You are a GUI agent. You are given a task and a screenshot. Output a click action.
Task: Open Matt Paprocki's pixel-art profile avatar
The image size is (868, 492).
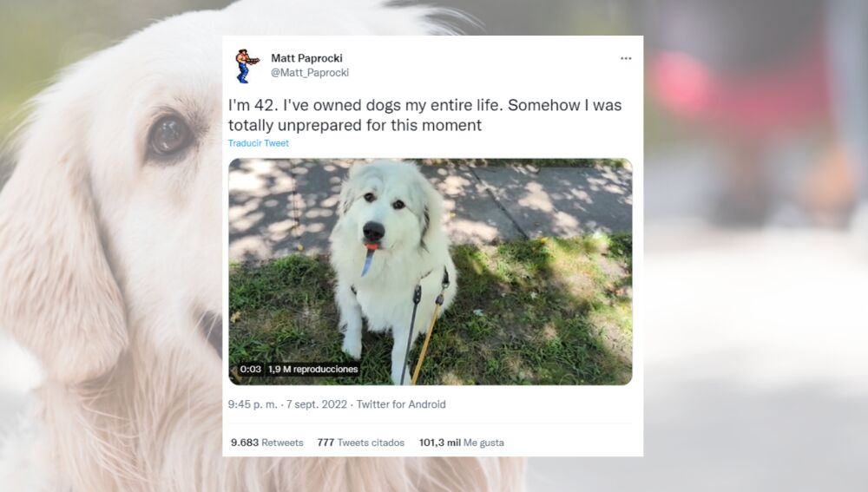tap(247, 65)
